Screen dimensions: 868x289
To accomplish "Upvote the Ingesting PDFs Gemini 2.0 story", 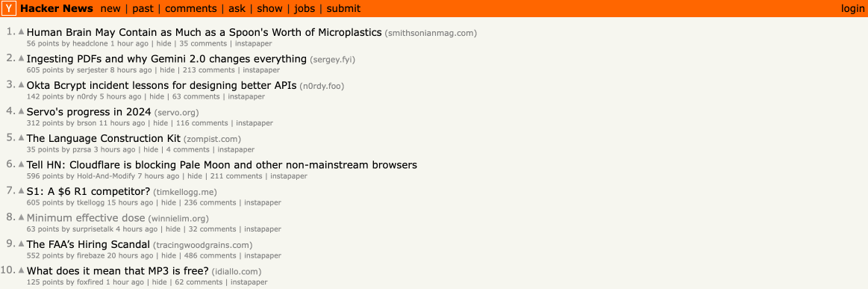I will click(22, 58).
